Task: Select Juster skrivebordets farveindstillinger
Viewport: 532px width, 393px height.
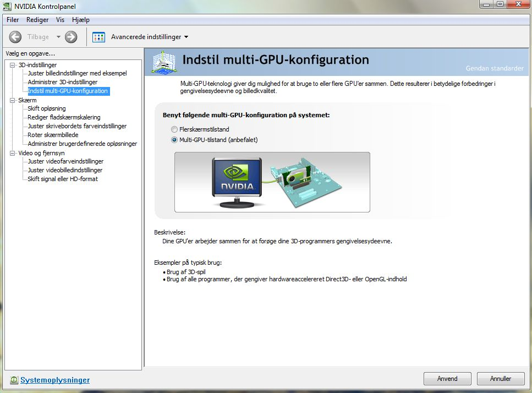Action: pos(77,126)
